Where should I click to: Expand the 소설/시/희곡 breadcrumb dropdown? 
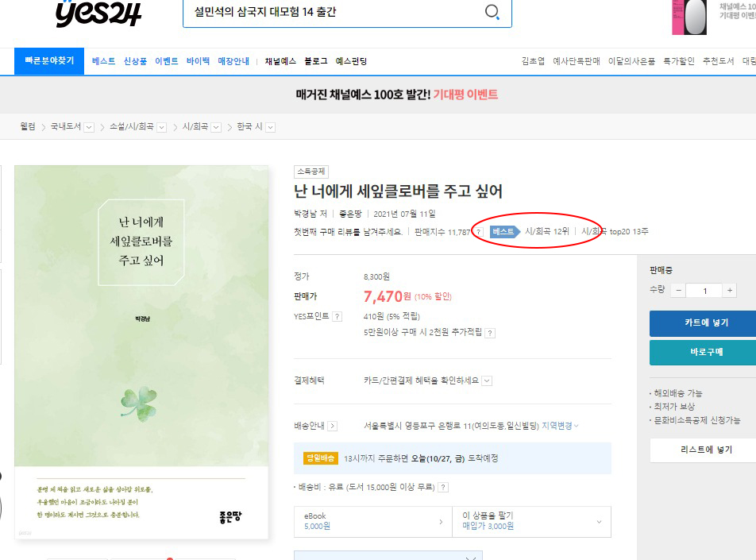pyautogui.click(x=162, y=127)
